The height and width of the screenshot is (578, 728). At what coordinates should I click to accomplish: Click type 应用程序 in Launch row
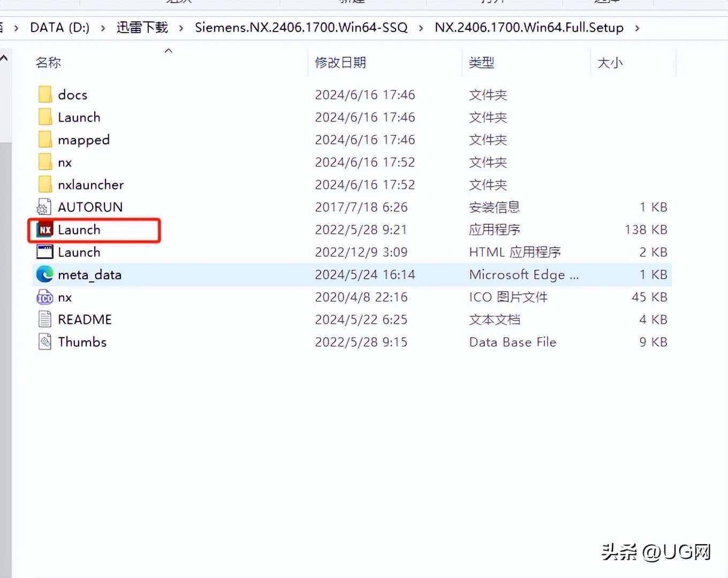pyautogui.click(x=495, y=230)
